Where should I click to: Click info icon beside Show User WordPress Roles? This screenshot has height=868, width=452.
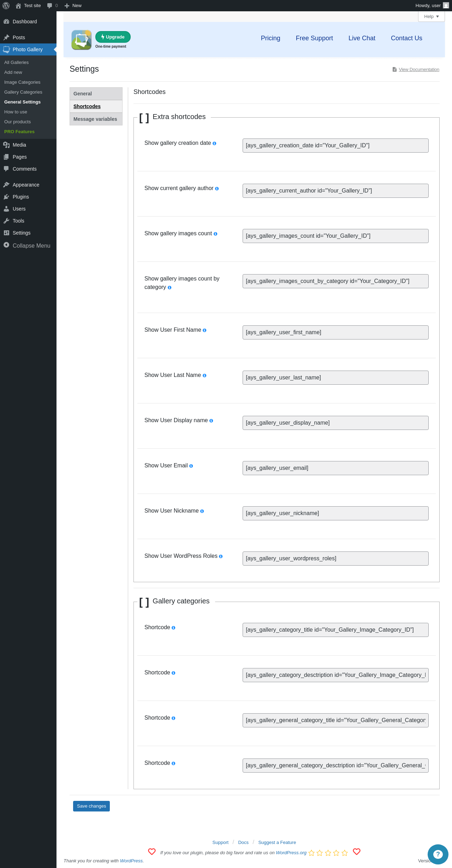coord(221,556)
